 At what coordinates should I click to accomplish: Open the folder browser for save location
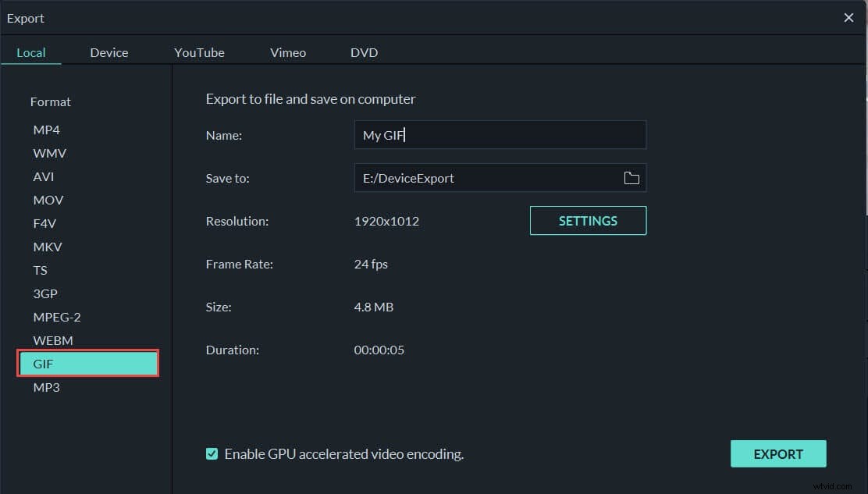631,178
